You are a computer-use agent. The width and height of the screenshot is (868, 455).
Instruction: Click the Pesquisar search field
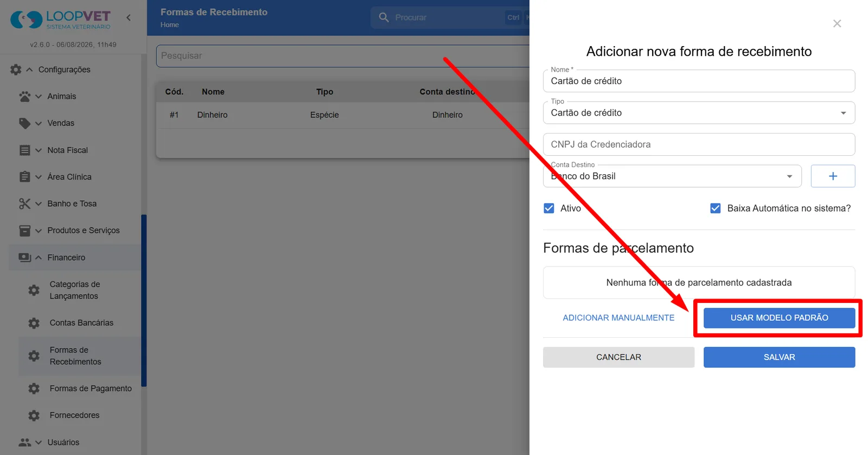coord(343,56)
